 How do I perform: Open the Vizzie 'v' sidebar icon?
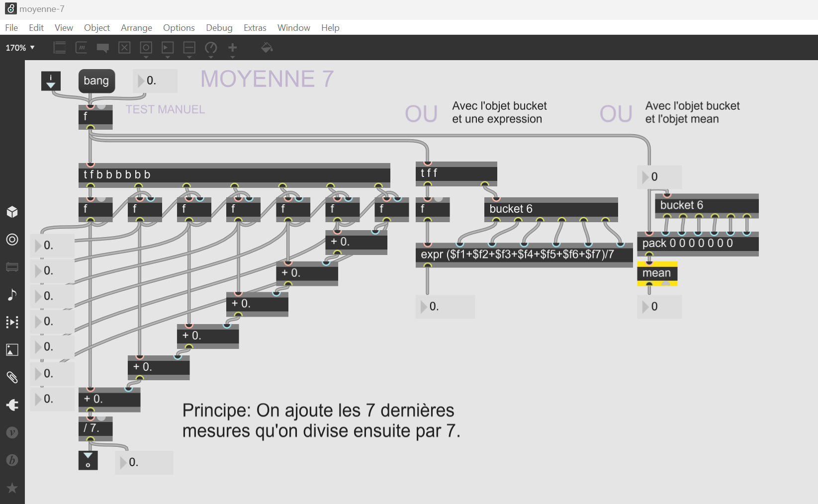coord(12,432)
